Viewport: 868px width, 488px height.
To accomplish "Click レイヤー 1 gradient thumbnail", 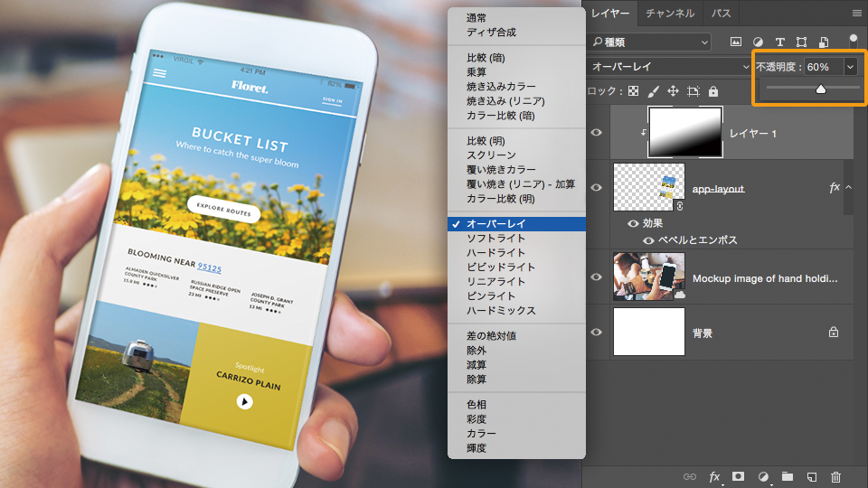I will (x=685, y=132).
